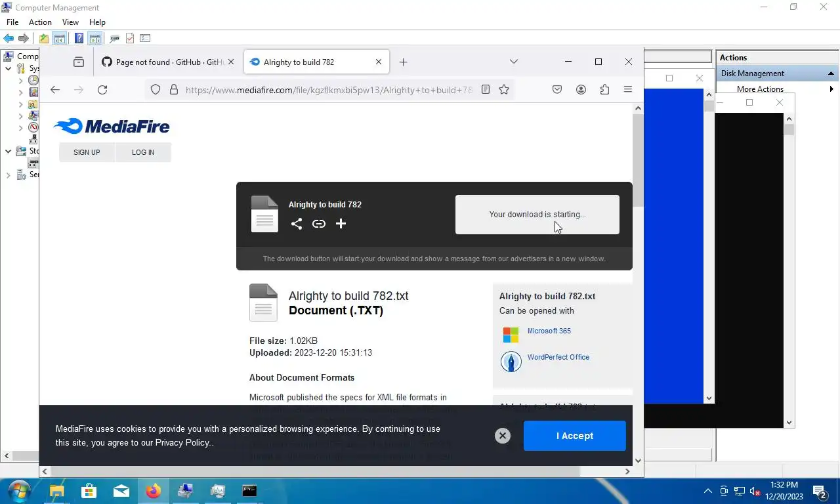Open Save to Pocket icon
This screenshot has height=504, width=840.
coord(557,89)
